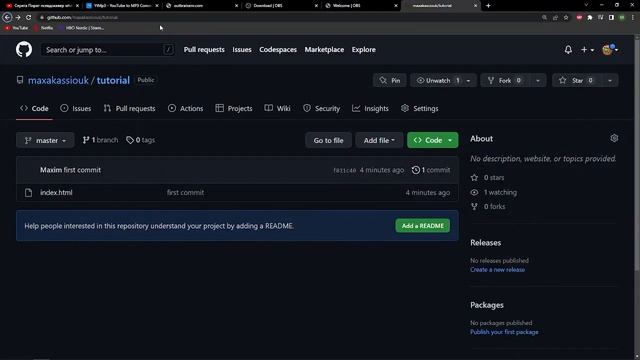Image resolution: width=640 pixels, height=360 pixels.
Task: Open the index.html file
Action: [56, 192]
